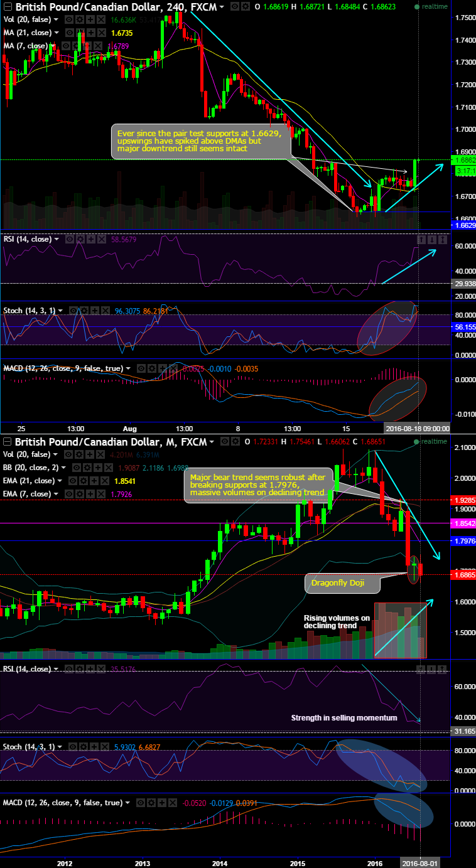Move the top RSI pane down
Image resolution: width=476 pixels, height=868 pixels.
pyautogui.click(x=433, y=239)
